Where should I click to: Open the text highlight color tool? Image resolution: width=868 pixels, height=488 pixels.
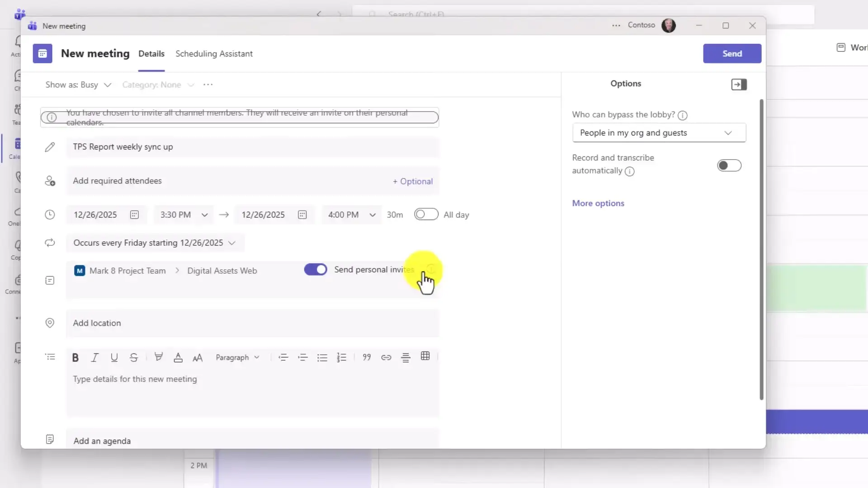click(x=159, y=357)
